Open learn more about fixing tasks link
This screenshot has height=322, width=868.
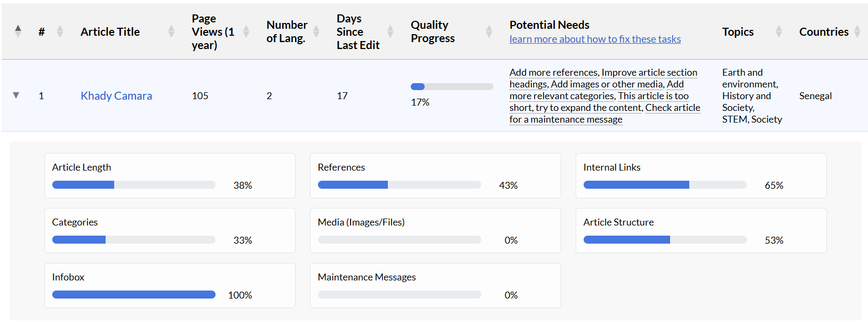595,39
